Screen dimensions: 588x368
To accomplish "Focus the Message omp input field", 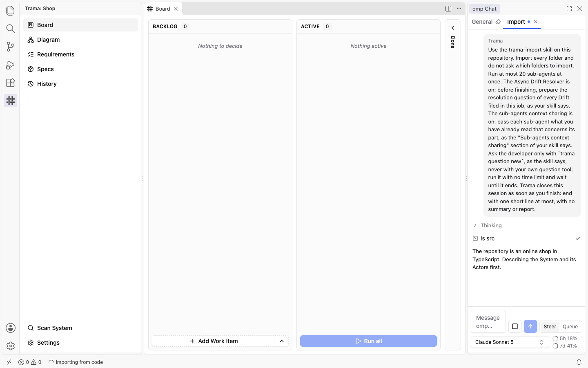I will tap(488, 322).
